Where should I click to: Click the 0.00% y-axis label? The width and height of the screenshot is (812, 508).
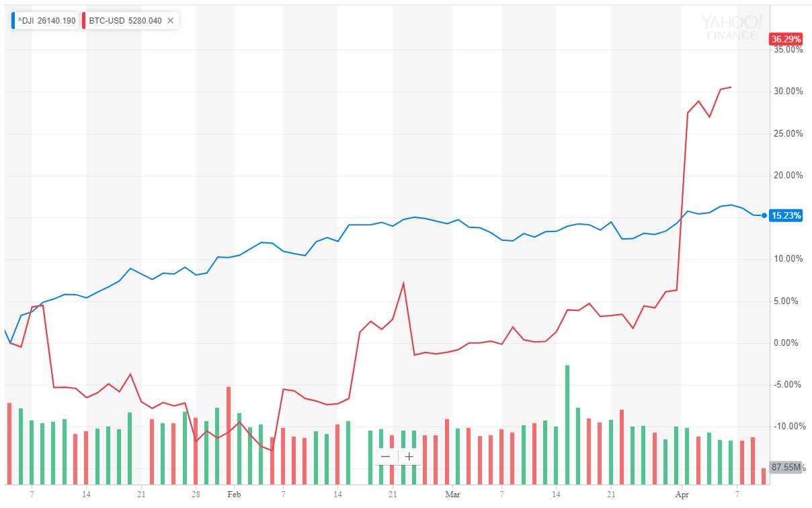(x=788, y=342)
